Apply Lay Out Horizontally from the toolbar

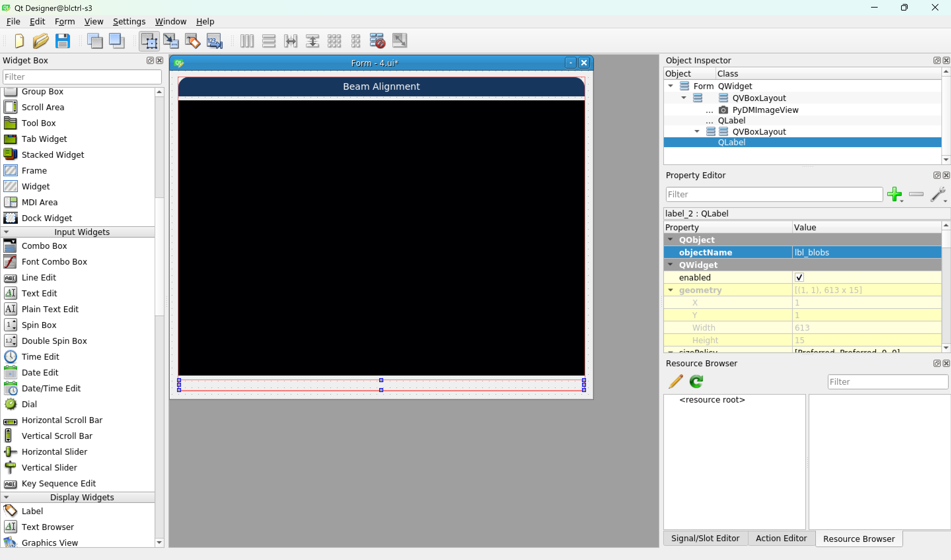coord(247,41)
